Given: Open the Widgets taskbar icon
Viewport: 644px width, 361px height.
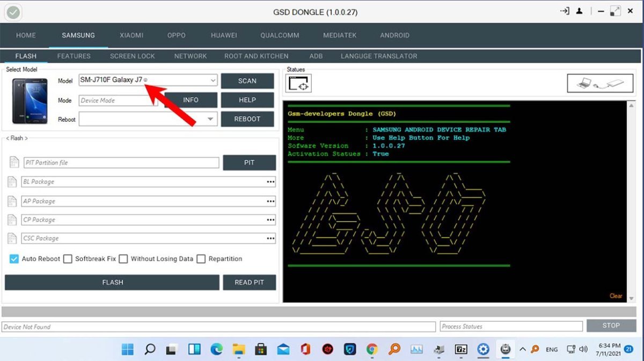Looking at the screenshot, I should click(x=194, y=349).
